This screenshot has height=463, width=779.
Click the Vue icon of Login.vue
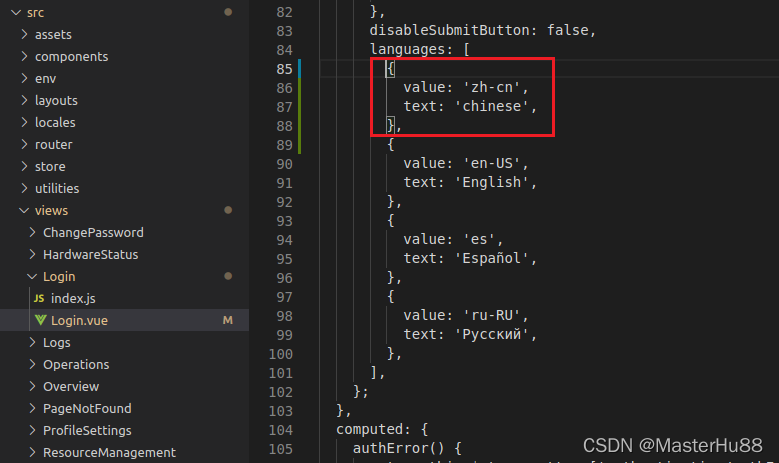coord(40,320)
